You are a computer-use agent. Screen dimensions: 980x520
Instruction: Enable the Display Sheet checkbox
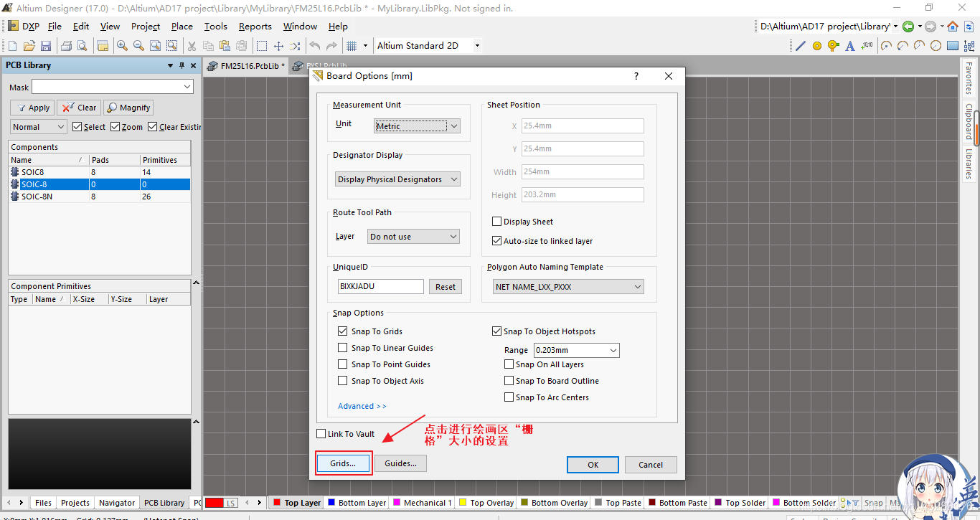tap(497, 222)
